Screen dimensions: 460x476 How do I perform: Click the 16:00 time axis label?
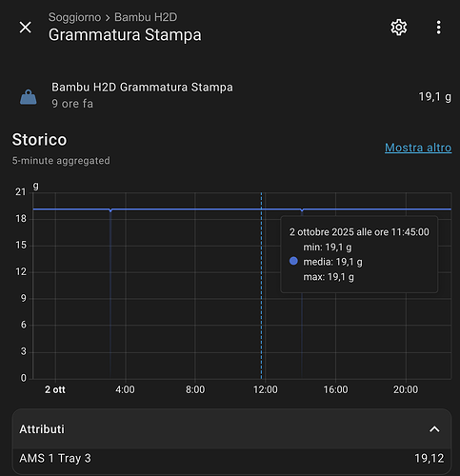335,389
